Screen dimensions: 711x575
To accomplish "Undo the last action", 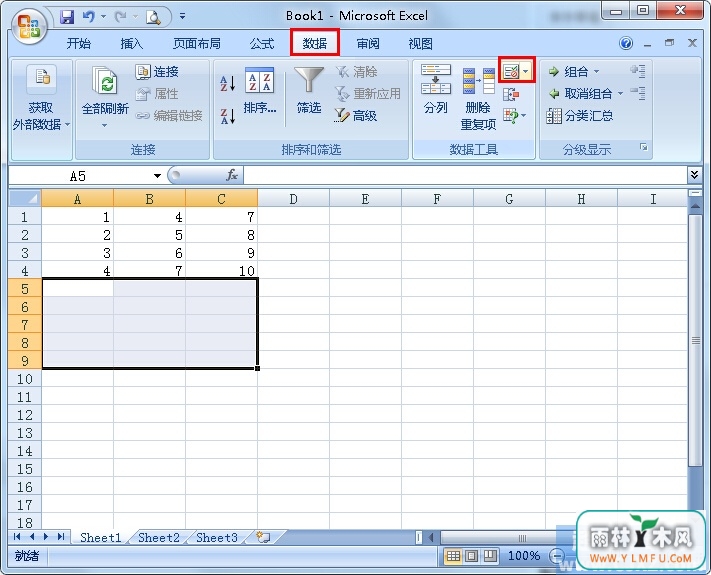I will [88, 17].
